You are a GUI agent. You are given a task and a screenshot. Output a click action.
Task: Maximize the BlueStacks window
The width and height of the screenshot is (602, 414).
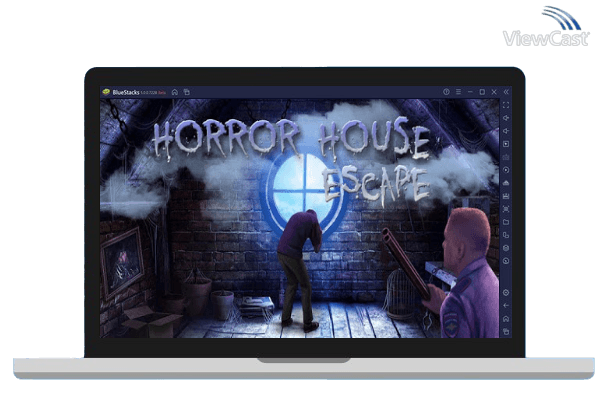(x=482, y=92)
